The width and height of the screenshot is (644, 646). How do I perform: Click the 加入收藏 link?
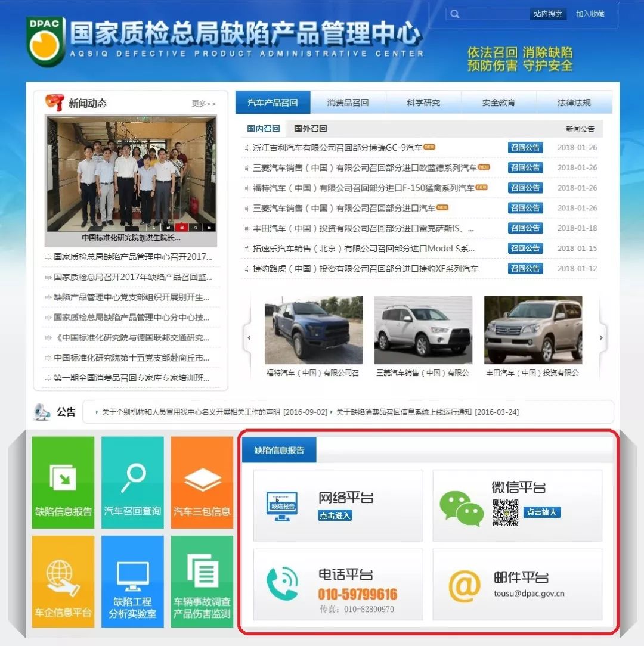(x=590, y=14)
